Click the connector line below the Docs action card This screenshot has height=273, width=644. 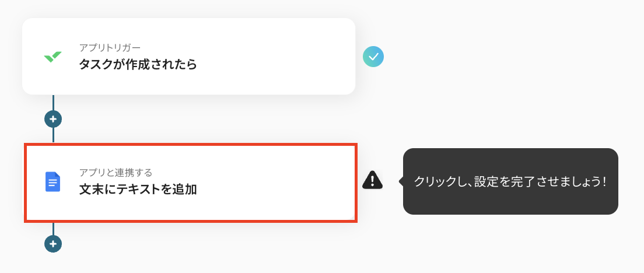pyautogui.click(x=53, y=229)
